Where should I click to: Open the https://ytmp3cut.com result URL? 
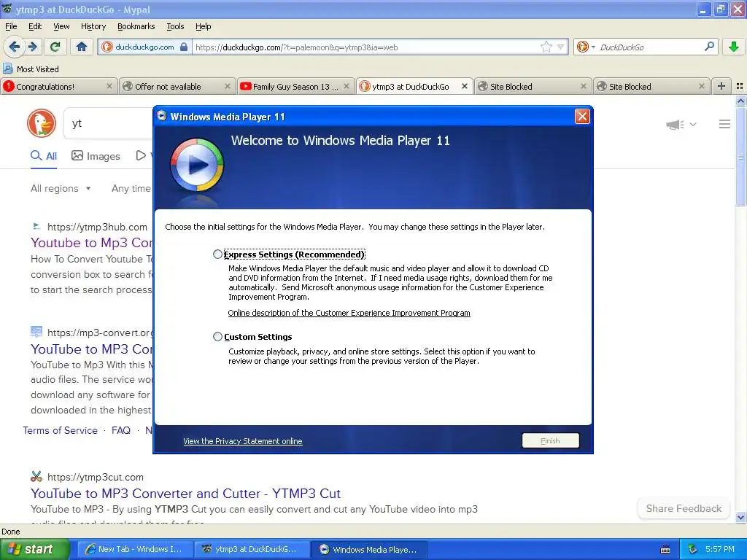point(96,477)
